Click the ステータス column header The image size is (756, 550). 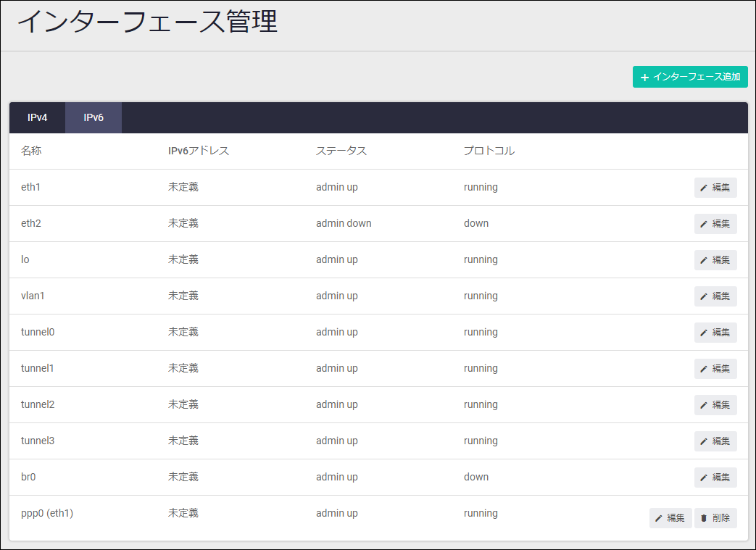[x=341, y=151]
